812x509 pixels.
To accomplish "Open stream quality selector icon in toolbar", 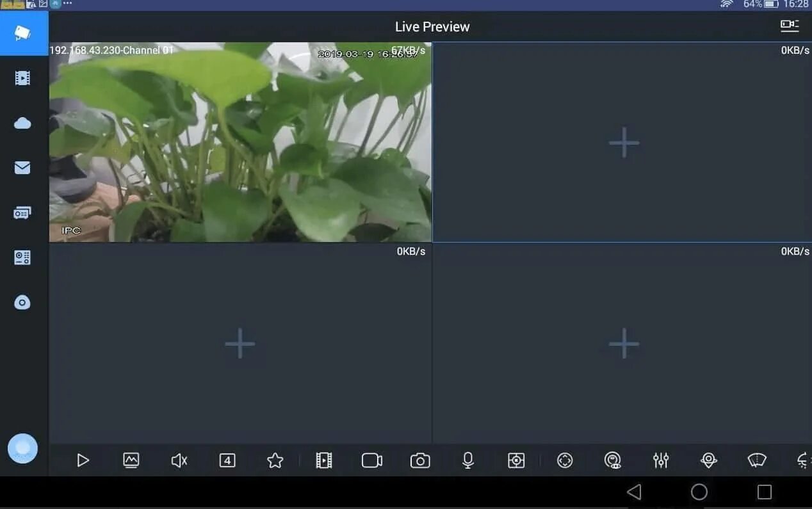I will point(131,460).
